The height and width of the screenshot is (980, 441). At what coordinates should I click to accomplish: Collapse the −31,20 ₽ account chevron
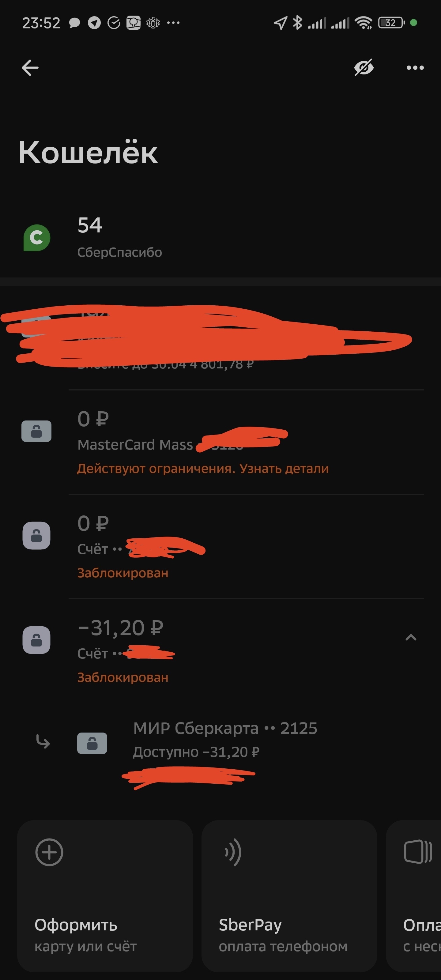tap(411, 637)
